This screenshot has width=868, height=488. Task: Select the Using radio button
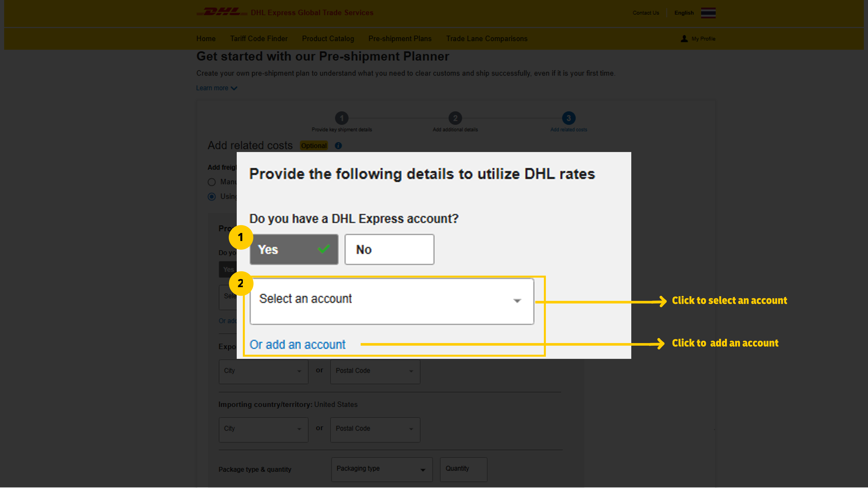point(212,196)
